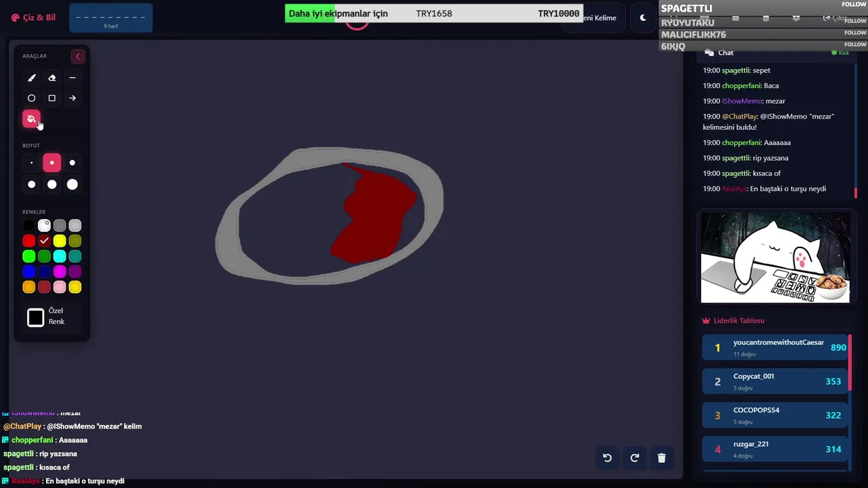Select leaderboard entry ruzgar_221
This screenshot has height=488, width=868.
click(x=776, y=449)
